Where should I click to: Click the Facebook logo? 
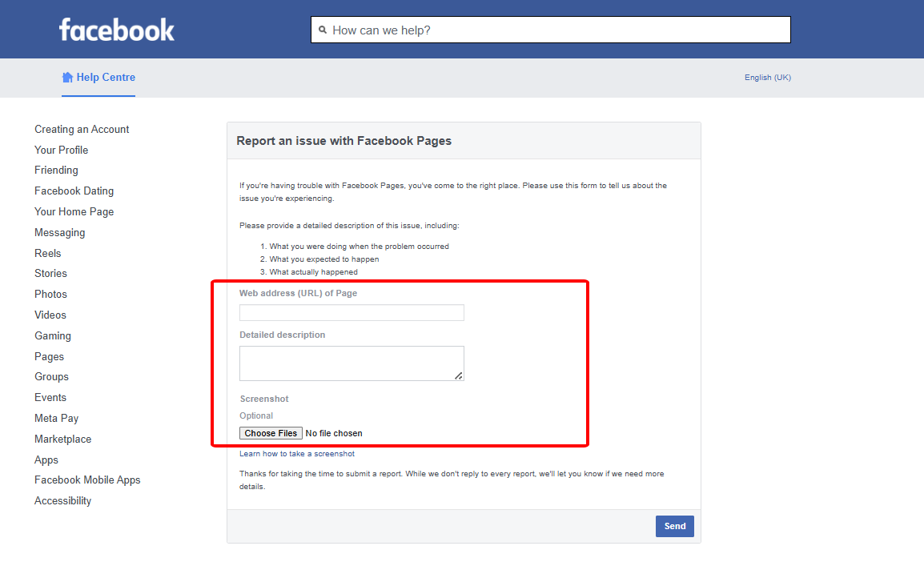click(116, 29)
